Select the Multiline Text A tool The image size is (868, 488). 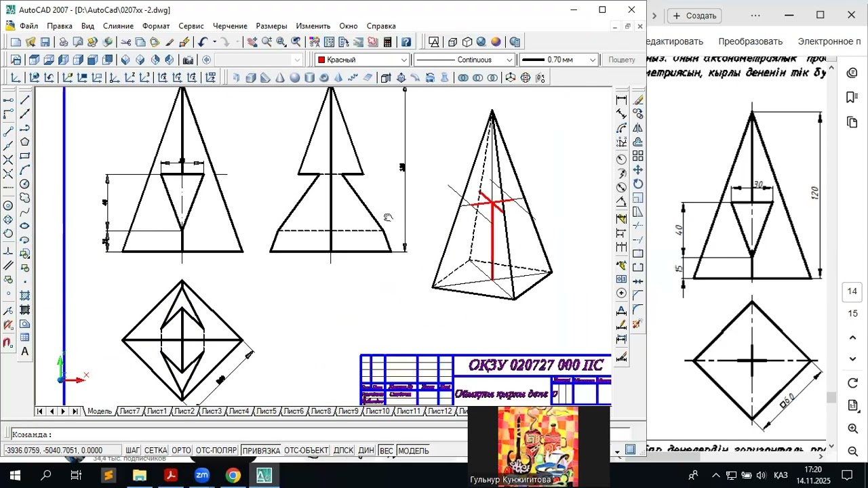pos(25,351)
